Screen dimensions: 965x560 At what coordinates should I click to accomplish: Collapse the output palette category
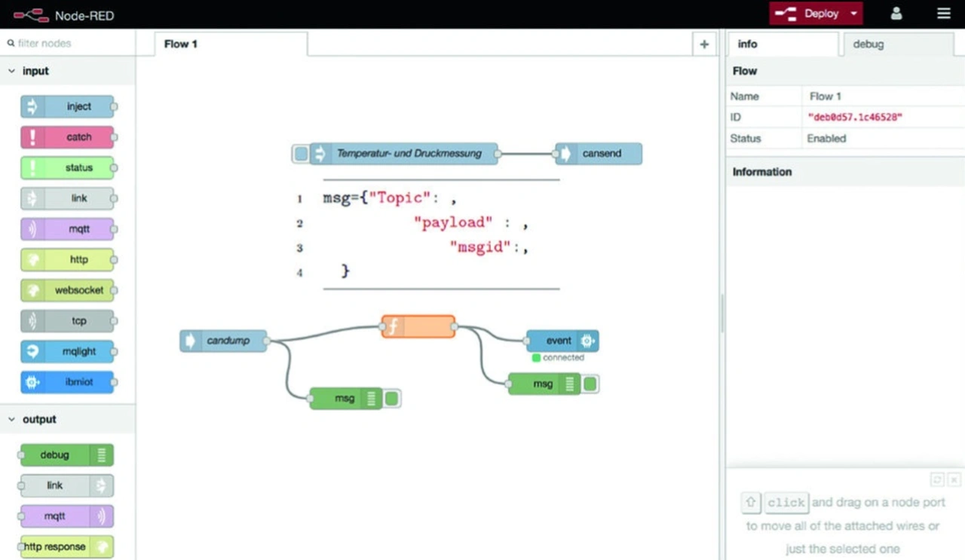pyautogui.click(x=11, y=419)
